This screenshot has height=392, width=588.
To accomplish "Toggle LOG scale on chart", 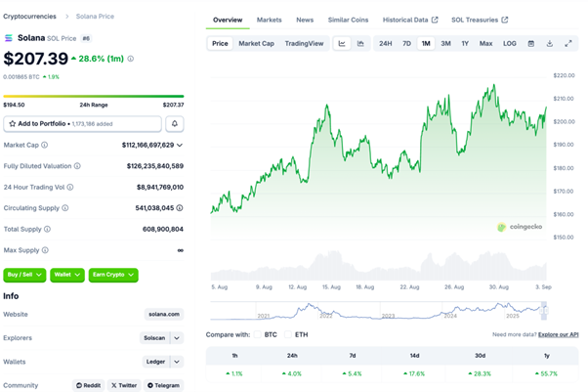I will point(510,44).
